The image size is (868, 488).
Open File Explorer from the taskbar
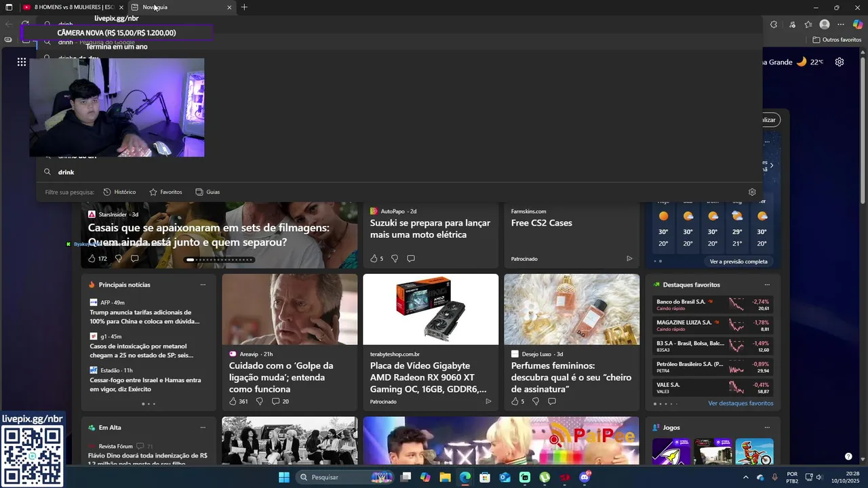445,477
